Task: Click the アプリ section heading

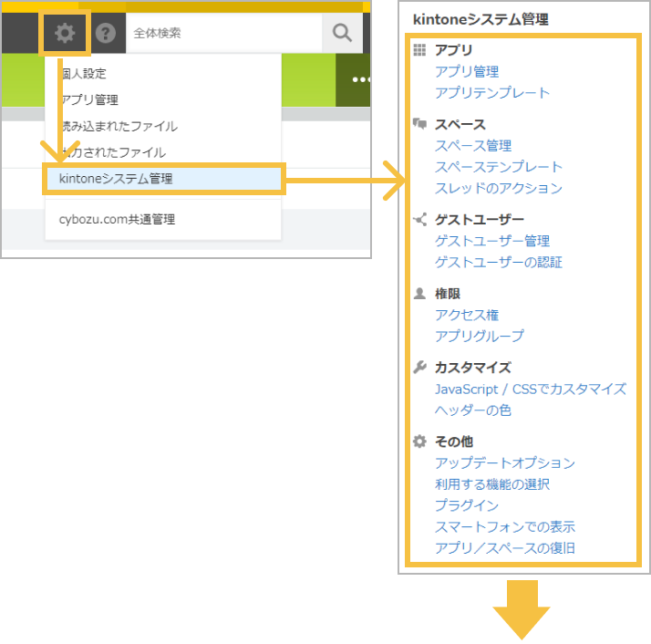Action: 454,50
